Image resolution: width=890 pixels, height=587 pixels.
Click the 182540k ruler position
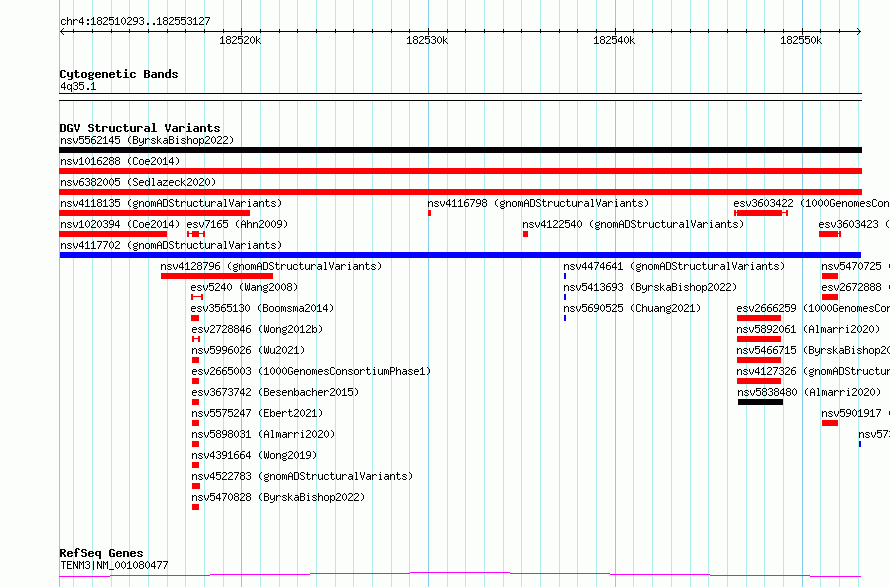pyautogui.click(x=614, y=40)
